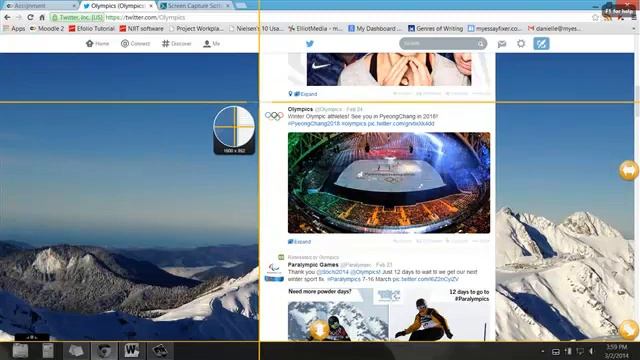Open the browser home page icon
Viewport: 640px width, 360px height.
click(x=42, y=17)
